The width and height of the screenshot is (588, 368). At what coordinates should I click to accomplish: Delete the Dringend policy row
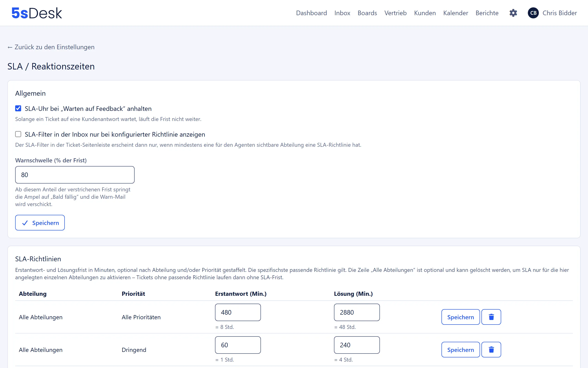[x=491, y=350]
